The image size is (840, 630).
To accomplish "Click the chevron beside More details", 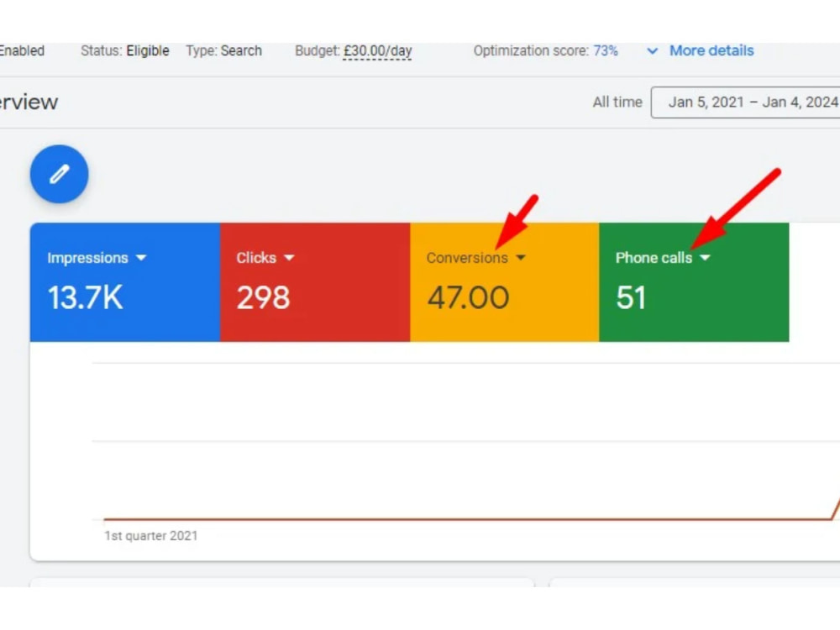I will [x=652, y=51].
